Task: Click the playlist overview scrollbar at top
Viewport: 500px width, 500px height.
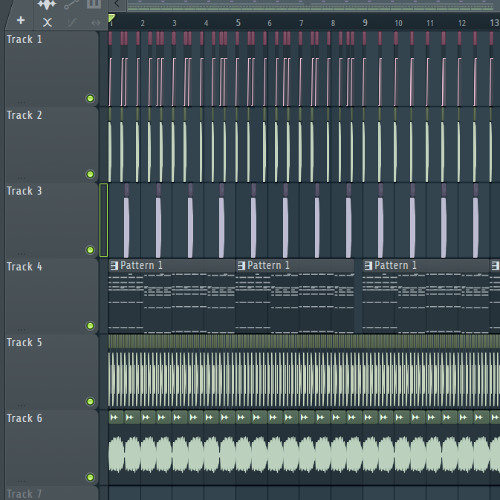Action: (313, 5)
